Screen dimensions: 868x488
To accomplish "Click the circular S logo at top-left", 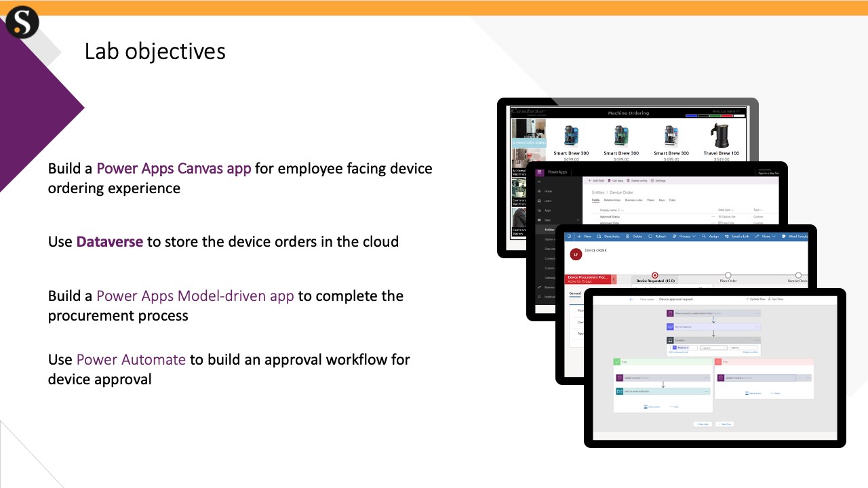I will pos(22,22).
